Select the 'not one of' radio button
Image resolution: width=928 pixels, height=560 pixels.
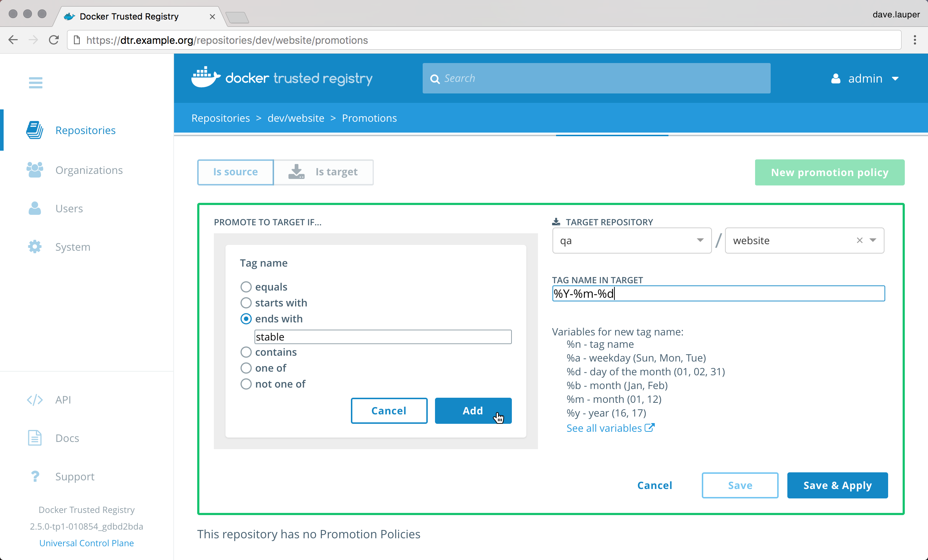click(246, 384)
